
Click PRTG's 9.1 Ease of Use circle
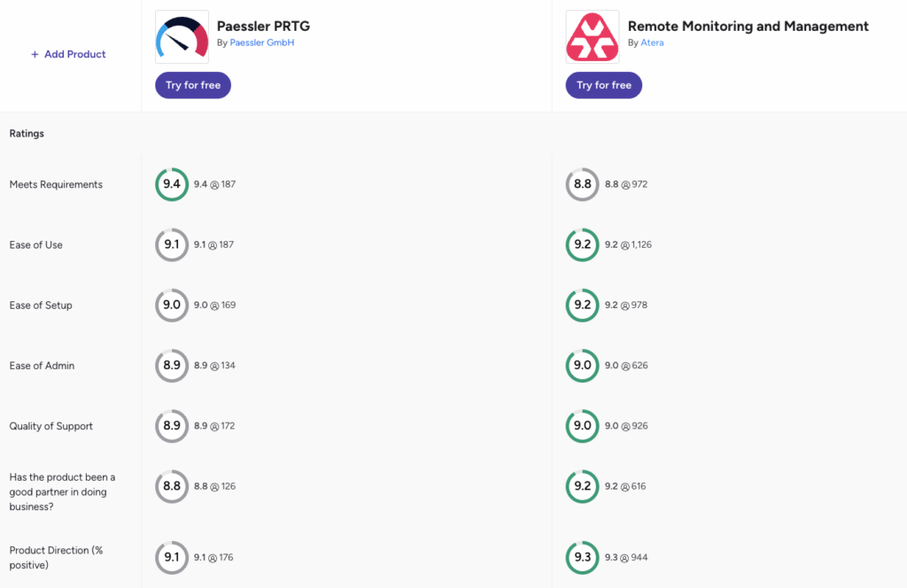tap(172, 244)
